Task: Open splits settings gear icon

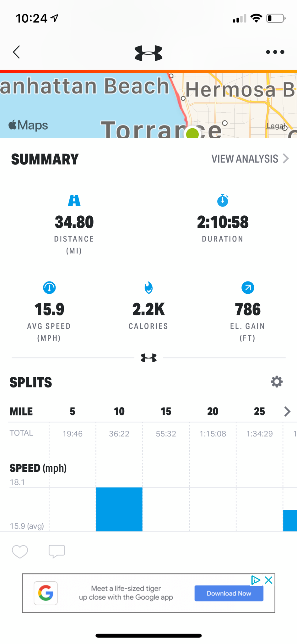Action: pos(277,382)
